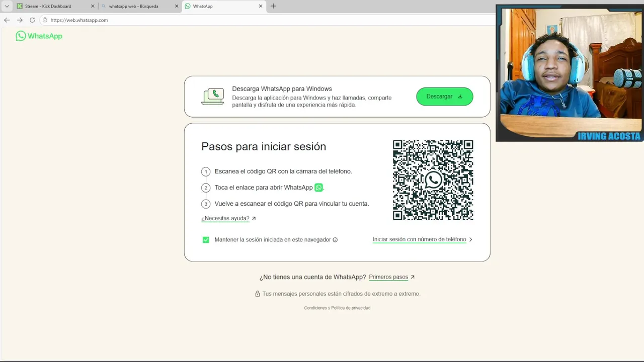The height and width of the screenshot is (362, 644).
Task: Click the 'Escanea el código QR' step text
Action: 283,171
